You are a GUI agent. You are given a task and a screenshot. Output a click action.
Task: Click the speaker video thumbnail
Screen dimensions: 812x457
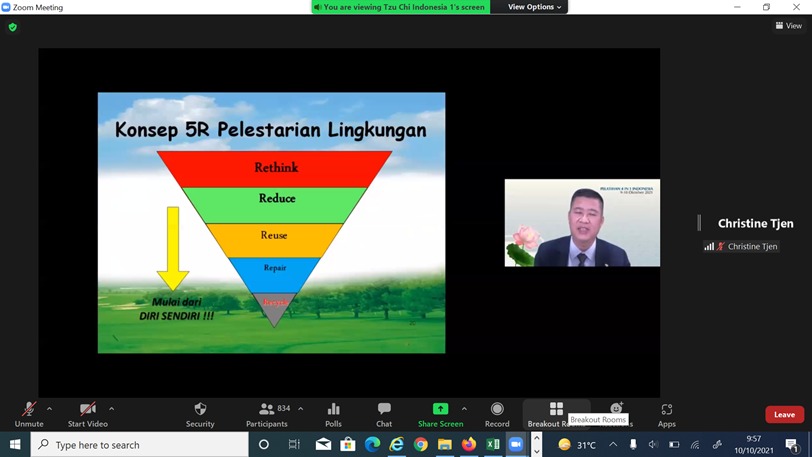tap(582, 223)
